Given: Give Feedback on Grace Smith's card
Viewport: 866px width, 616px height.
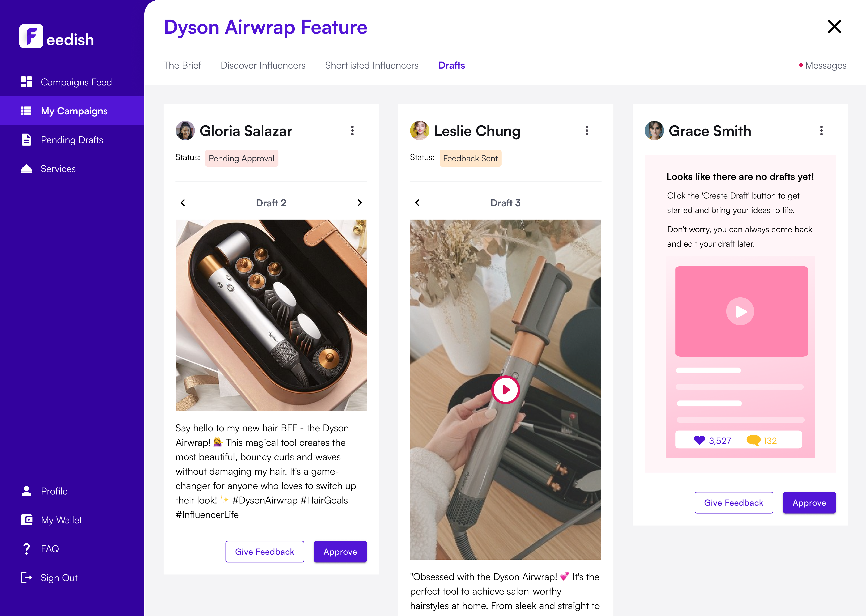Looking at the screenshot, I should (734, 503).
